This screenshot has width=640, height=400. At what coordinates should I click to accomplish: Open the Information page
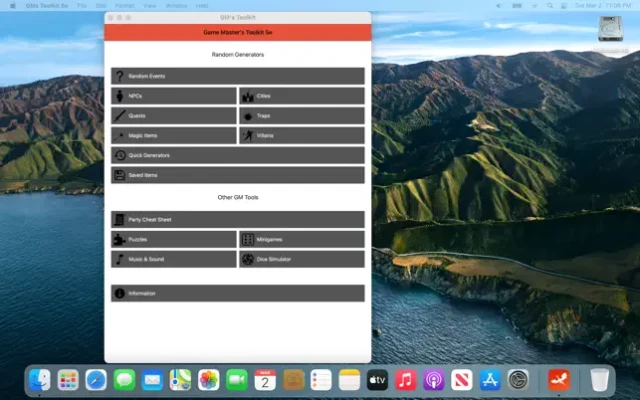(238, 293)
